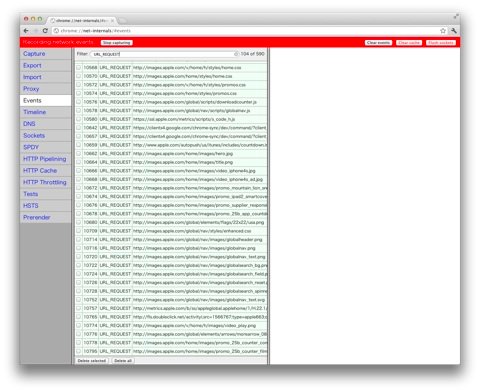The width and height of the screenshot is (480, 392).
Task: Click the Delete all button
Action: pyautogui.click(x=123, y=361)
